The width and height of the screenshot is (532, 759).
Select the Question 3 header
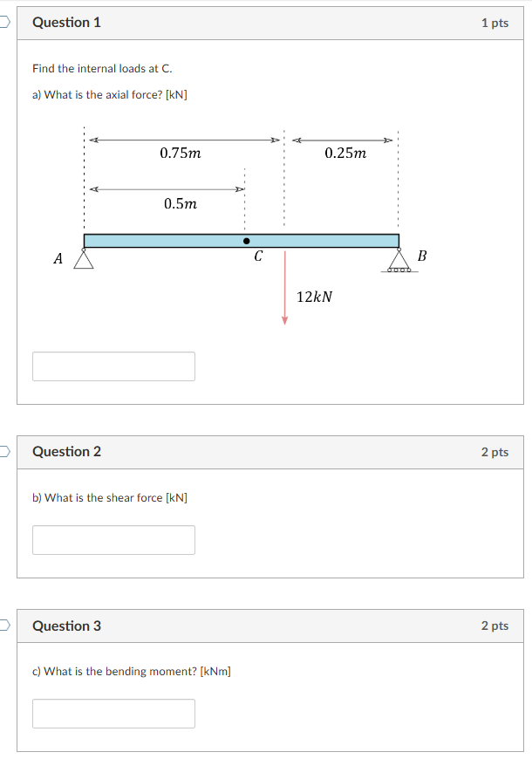[65, 626]
